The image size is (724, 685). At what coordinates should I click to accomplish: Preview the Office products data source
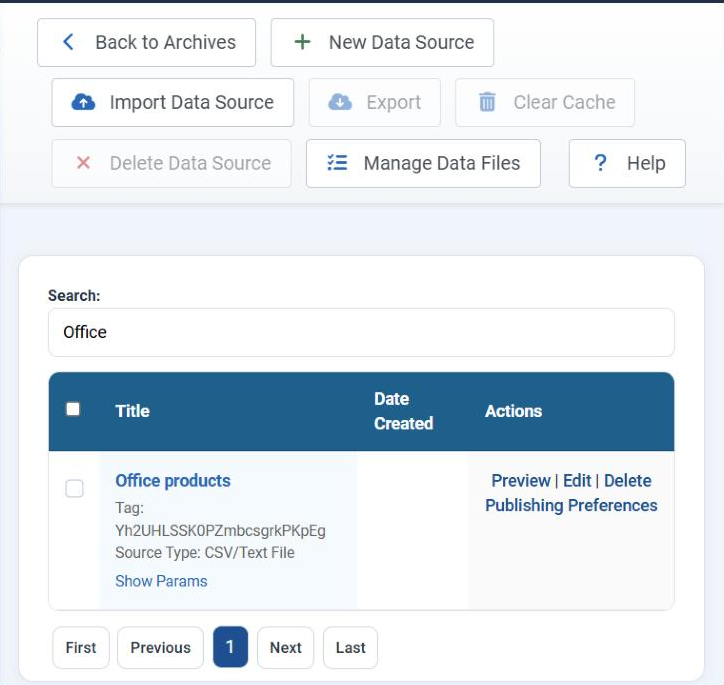[x=521, y=481]
